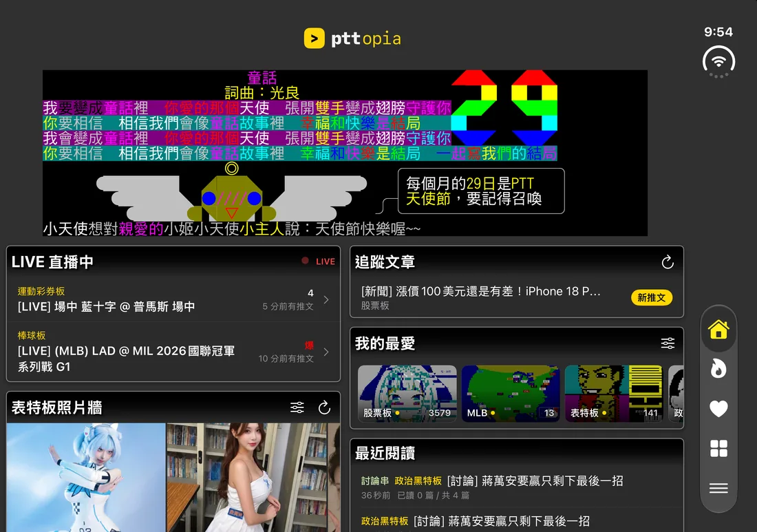Open the Home tab in sidebar
Screen dimensions: 757x532
pos(718,330)
